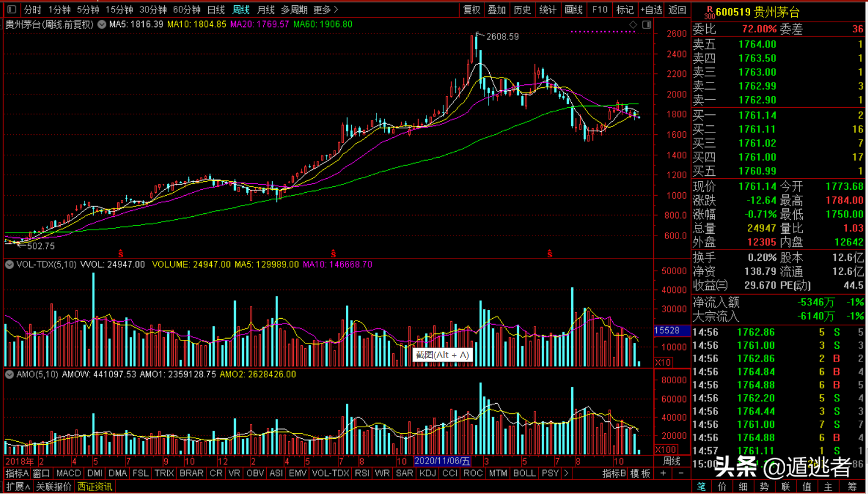868x494 pixels.
Task: Switch to the 日线 daily chart
Action: [216, 9]
